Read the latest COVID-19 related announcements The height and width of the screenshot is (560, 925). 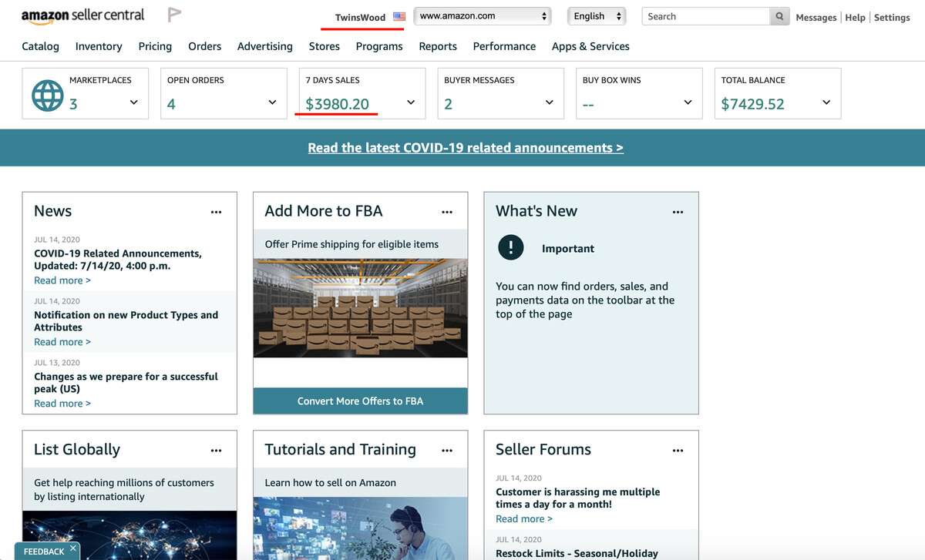466,148
